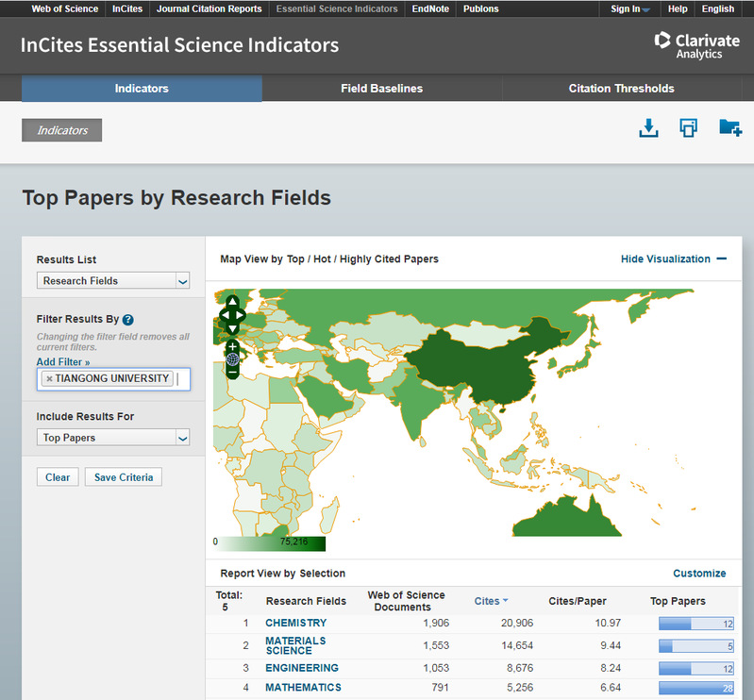Zoom in on the map

[232, 346]
